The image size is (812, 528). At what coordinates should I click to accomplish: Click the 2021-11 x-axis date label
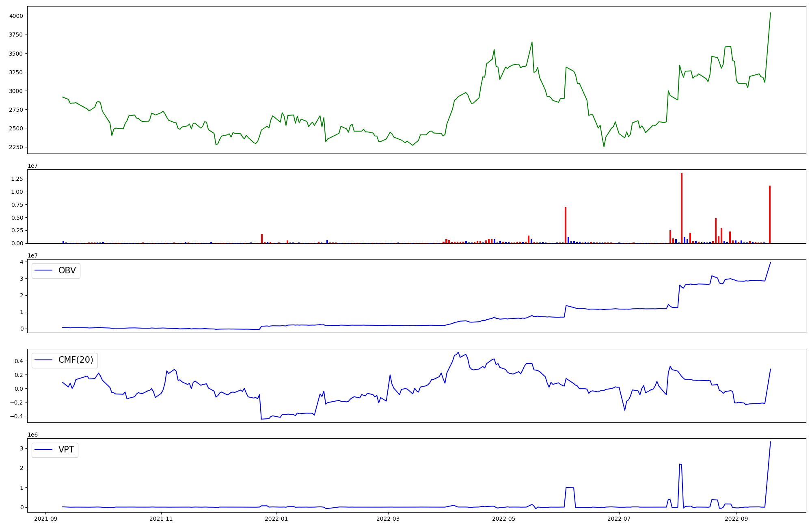(161, 519)
